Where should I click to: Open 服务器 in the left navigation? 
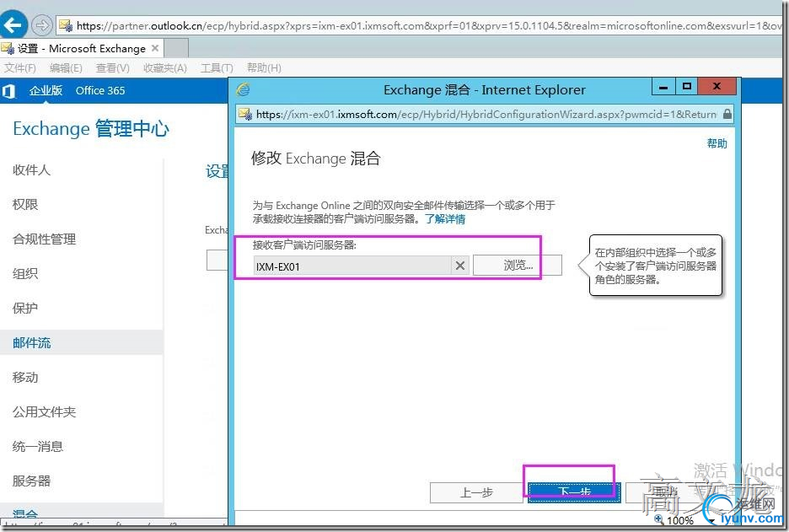32,481
